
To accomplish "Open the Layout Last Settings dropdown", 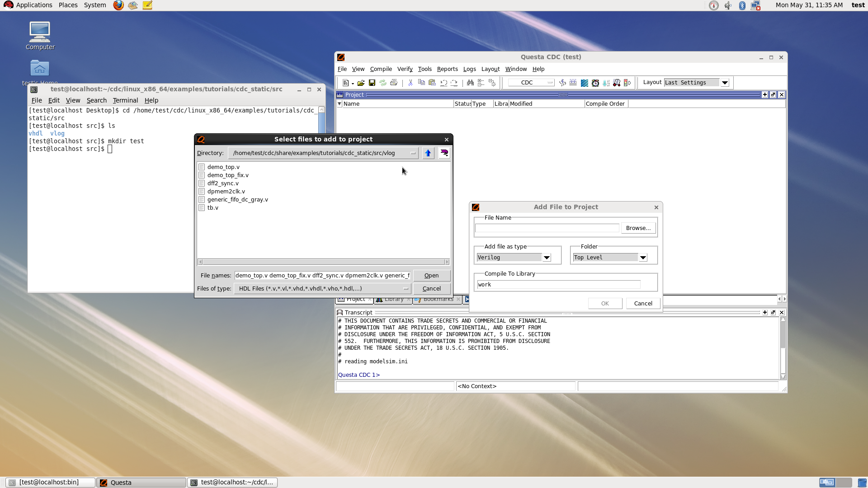I will tap(725, 83).
